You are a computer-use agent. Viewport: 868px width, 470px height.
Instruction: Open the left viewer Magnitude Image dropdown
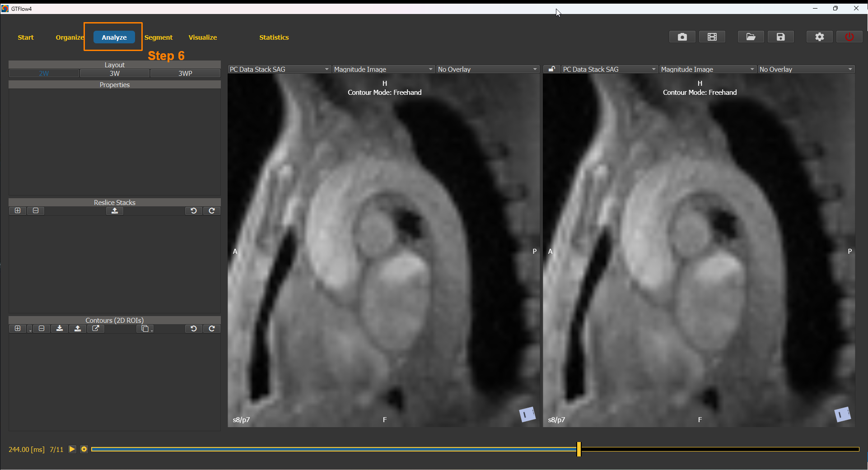pos(383,69)
